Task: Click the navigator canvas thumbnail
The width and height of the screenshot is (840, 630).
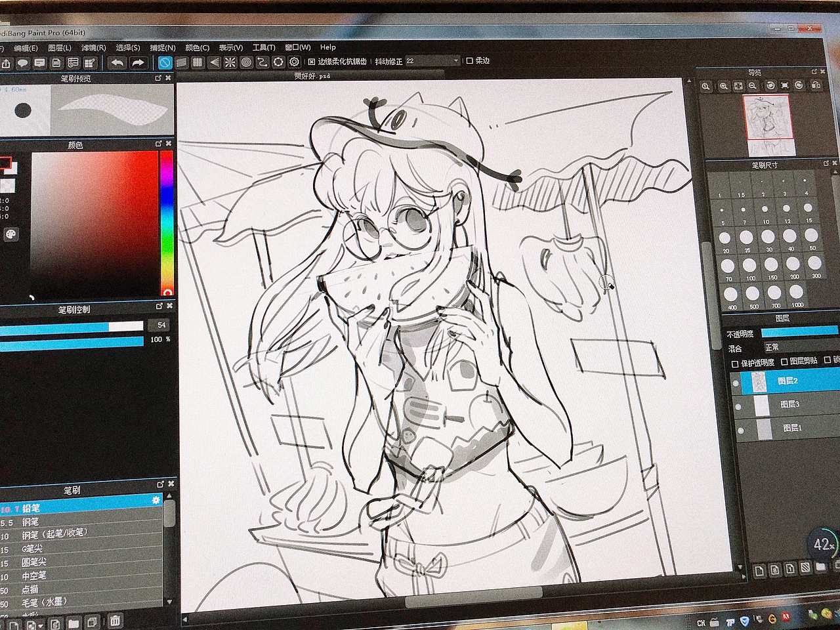Action: tap(769, 125)
